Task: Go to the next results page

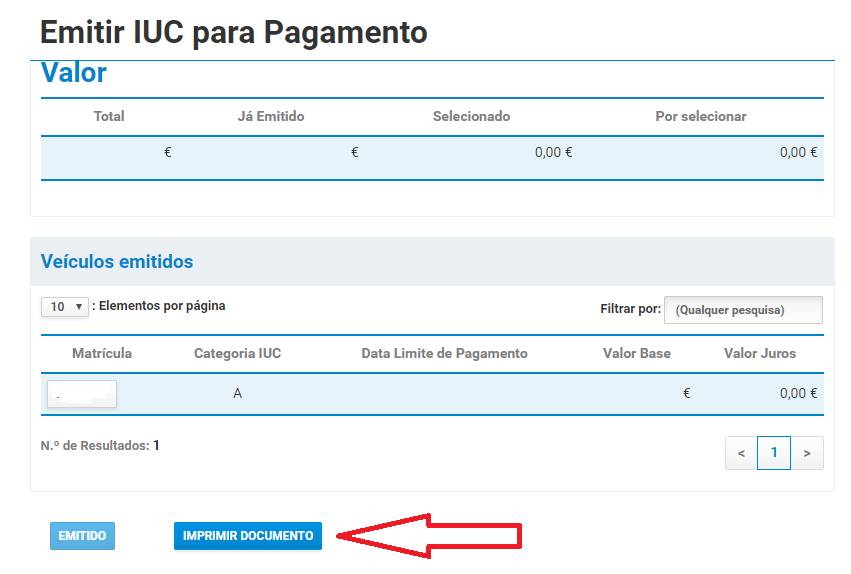Action: 806,453
